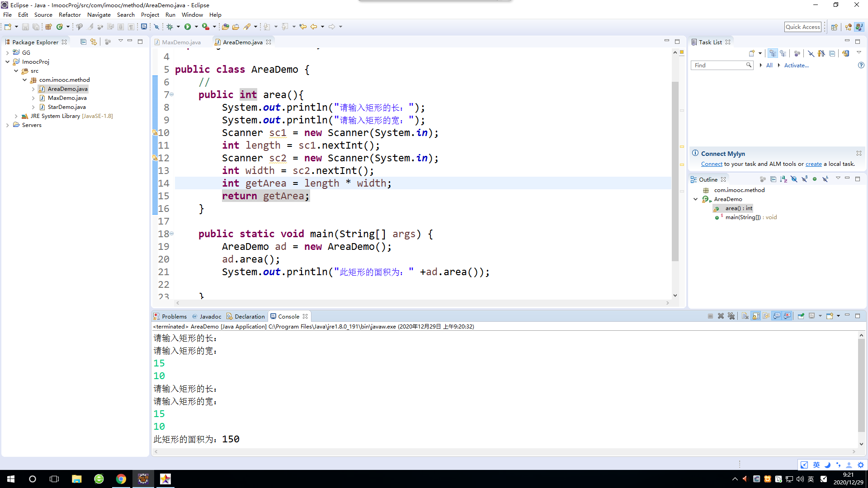This screenshot has height=488, width=868.
Task: Collapse the com.imooc.method package node
Action: coord(24,80)
